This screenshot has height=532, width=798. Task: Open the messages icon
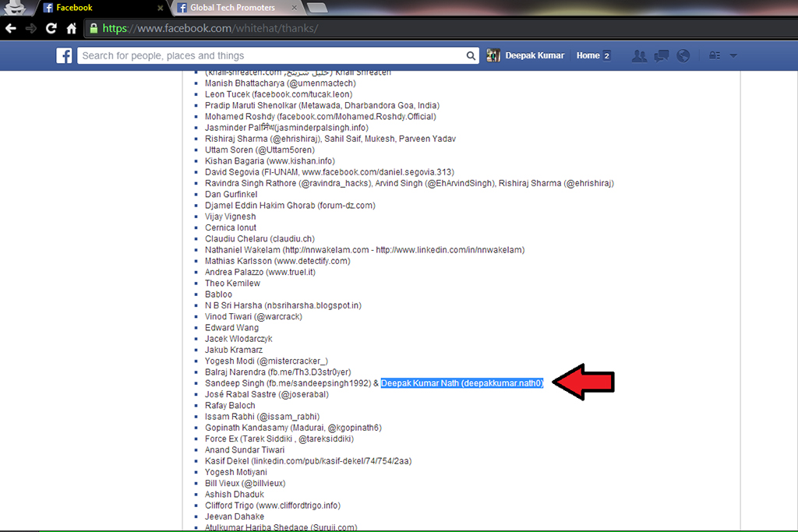[x=662, y=56]
